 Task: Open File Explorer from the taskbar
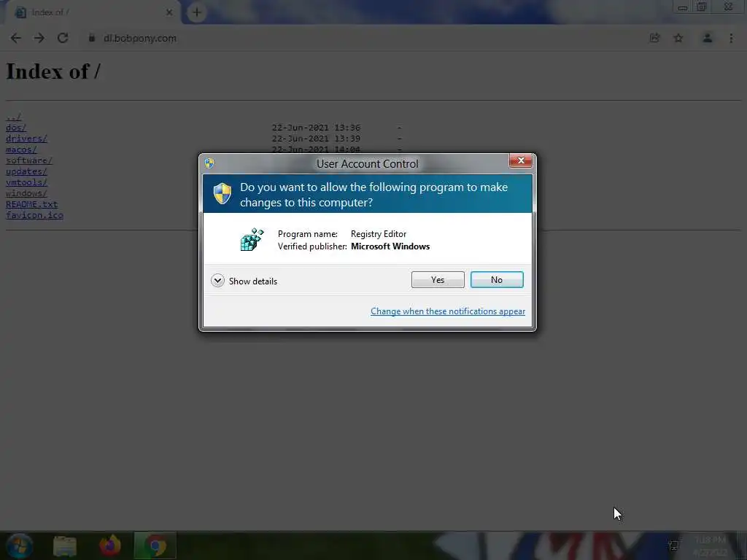tap(65, 545)
